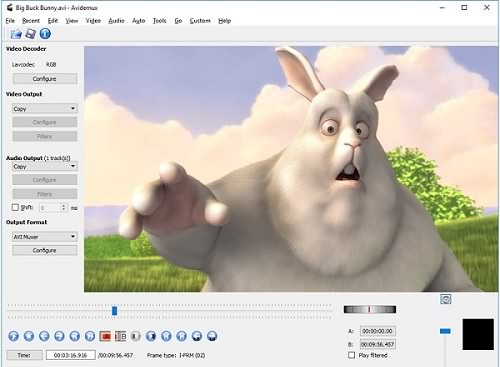Open the File menu
500x367 pixels.
[10, 21]
